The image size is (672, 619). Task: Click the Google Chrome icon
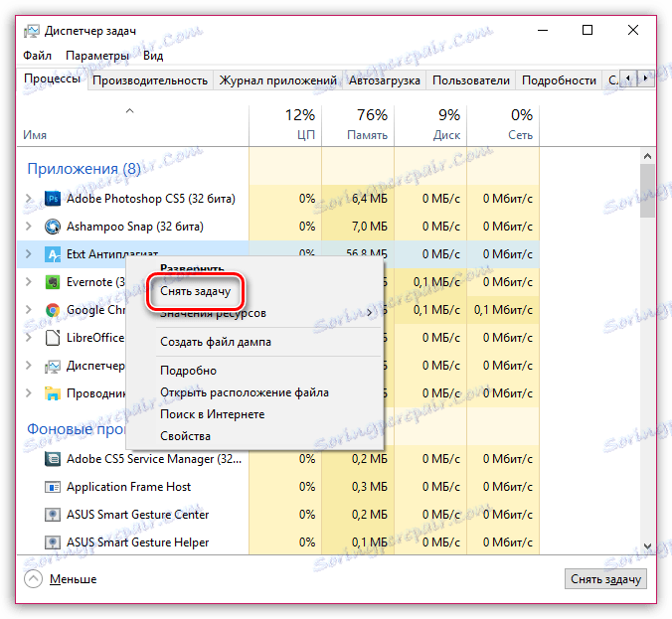click(53, 310)
